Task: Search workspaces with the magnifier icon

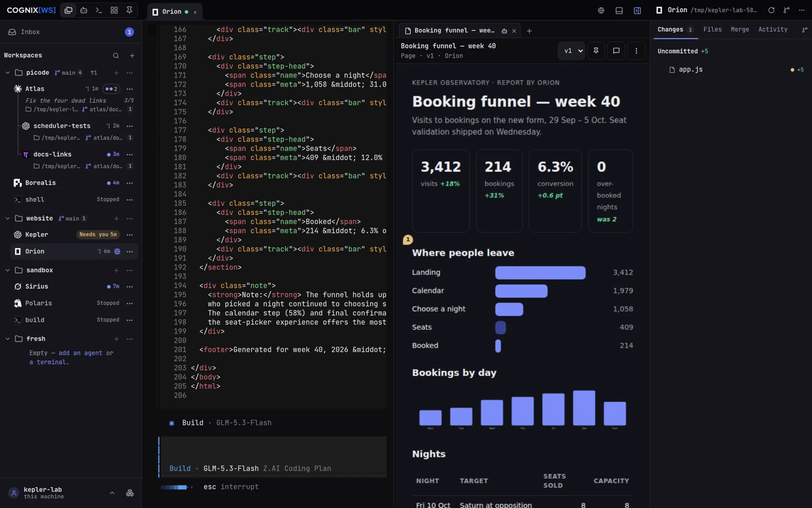Action: 116,55
